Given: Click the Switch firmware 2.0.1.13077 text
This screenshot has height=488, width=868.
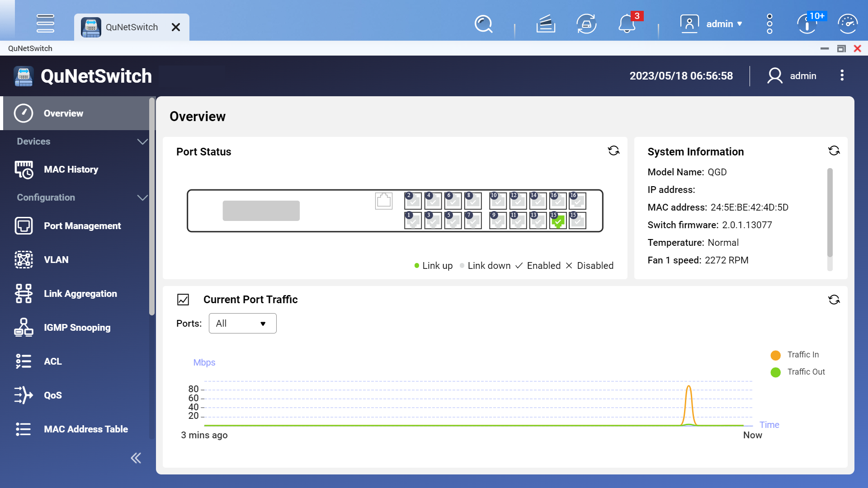Looking at the screenshot, I should click(x=710, y=225).
